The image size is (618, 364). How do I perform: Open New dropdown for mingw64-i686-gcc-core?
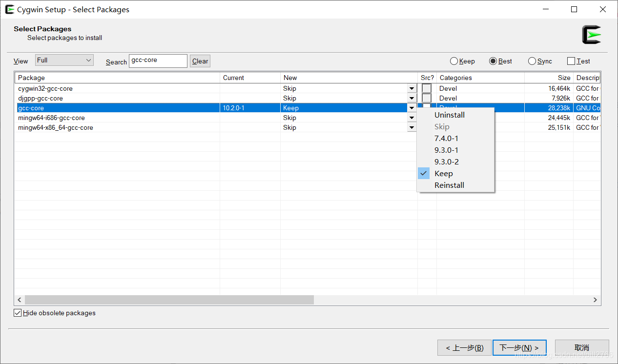[412, 118]
